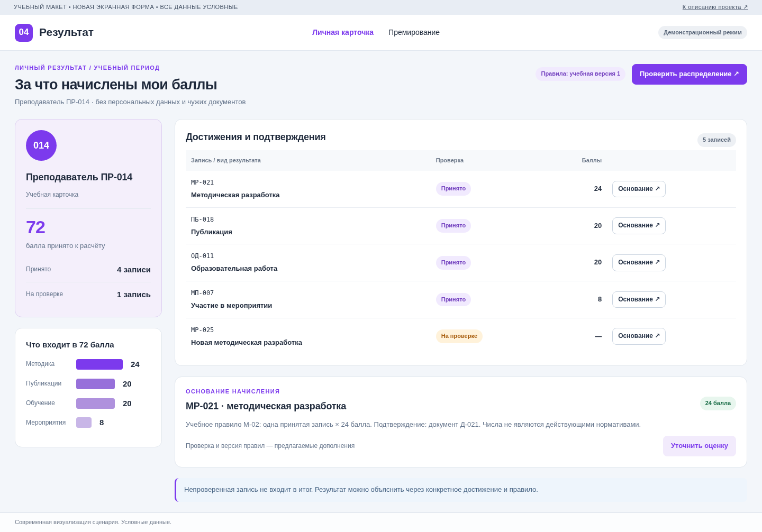762x532 pixels.
Task: Open the Личная карточка tab
Action: pos(343,33)
